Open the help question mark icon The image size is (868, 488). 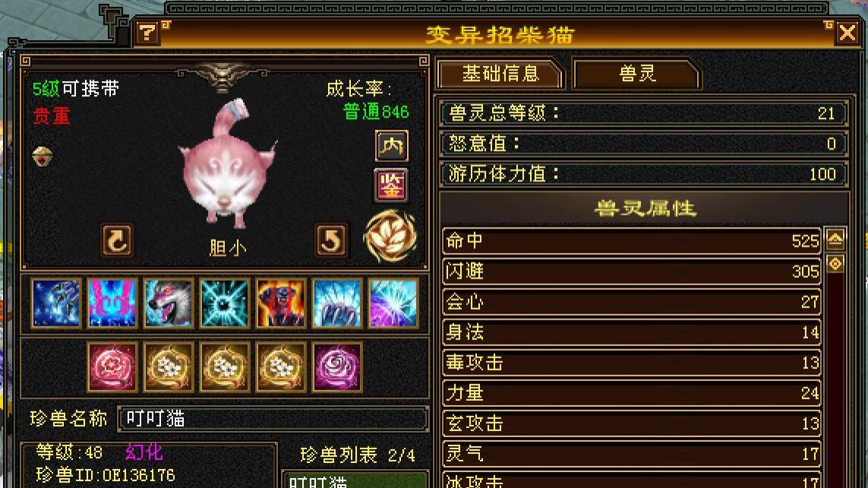click(147, 33)
